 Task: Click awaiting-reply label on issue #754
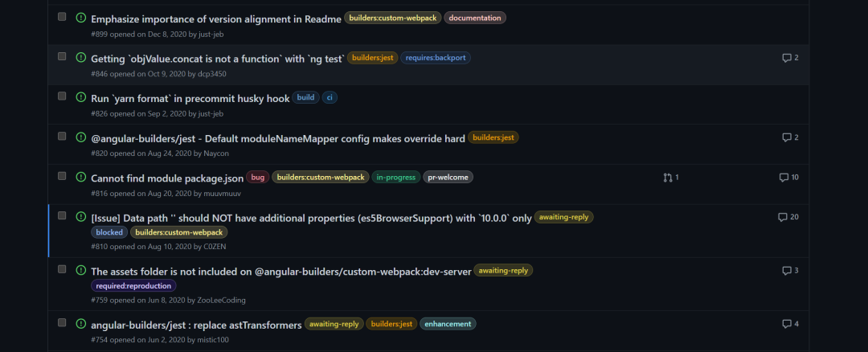pos(334,324)
